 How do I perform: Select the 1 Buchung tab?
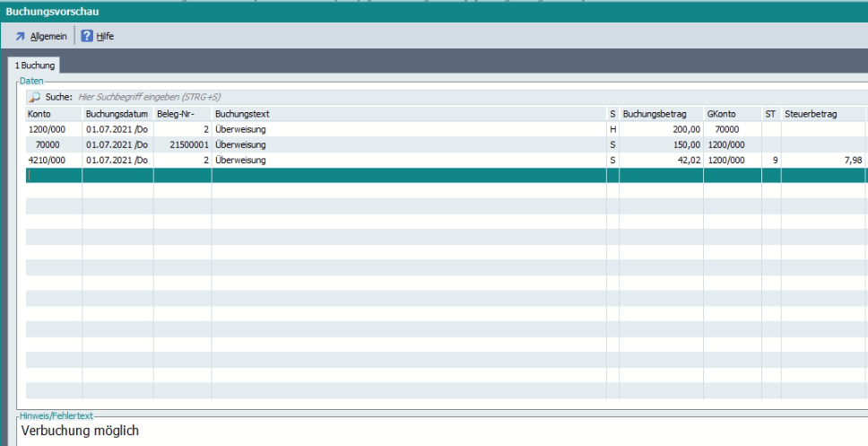[35, 66]
